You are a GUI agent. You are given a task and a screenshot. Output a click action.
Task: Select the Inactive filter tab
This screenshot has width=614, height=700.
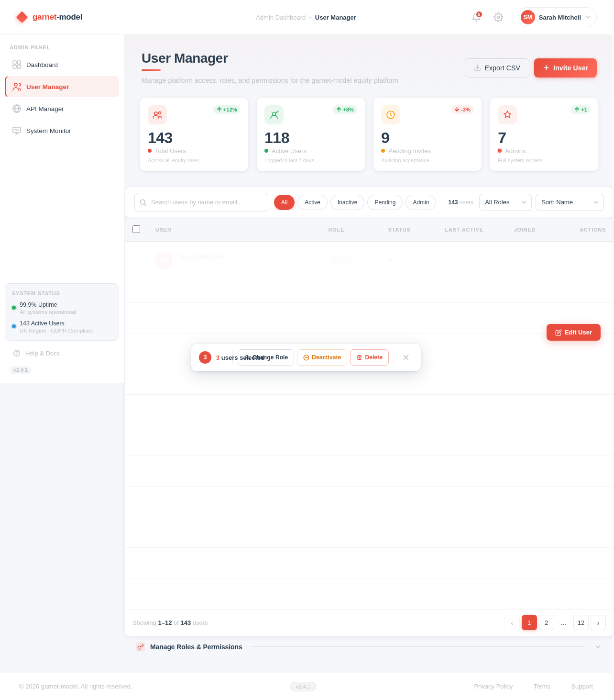(x=347, y=202)
